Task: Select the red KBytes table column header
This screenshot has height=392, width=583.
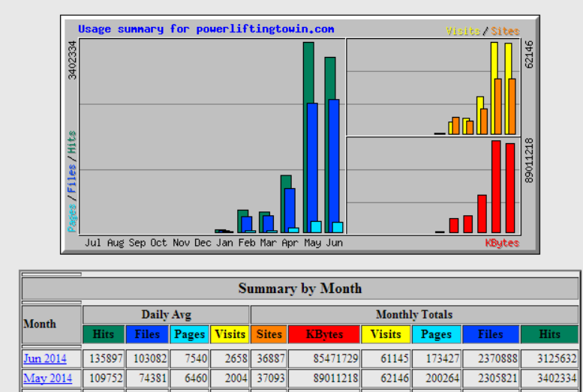Action: (323, 334)
